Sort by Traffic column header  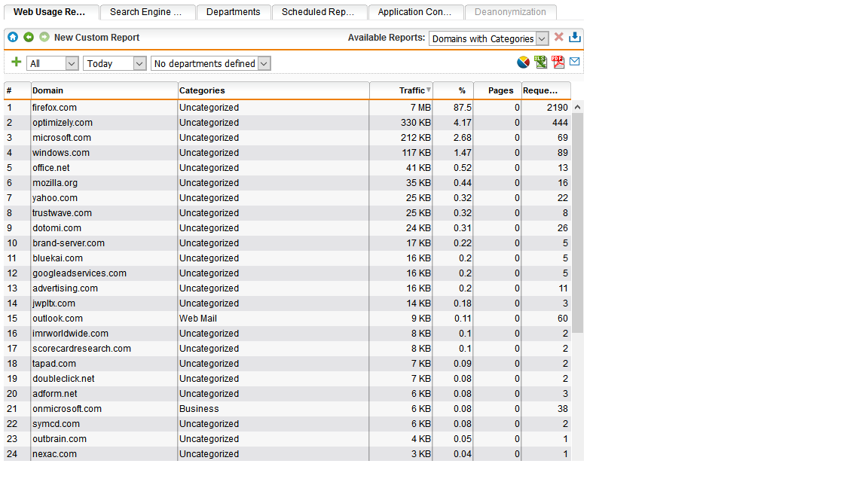pyautogui.click(x=402, y=90)
